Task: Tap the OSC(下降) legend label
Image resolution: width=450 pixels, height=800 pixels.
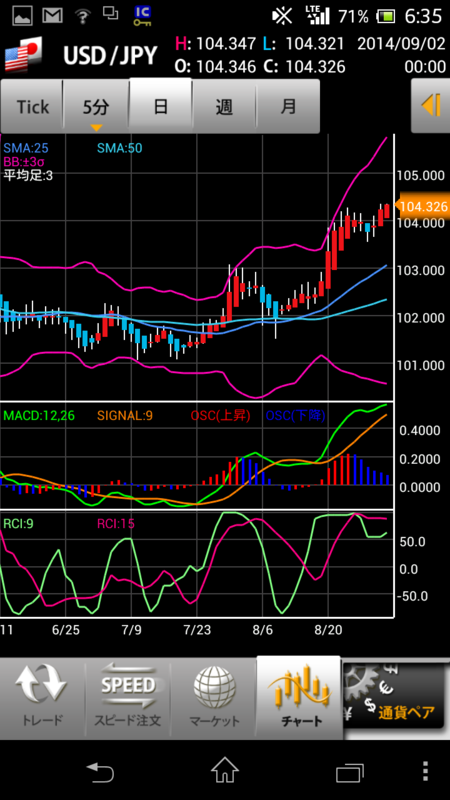Action: point(295,416)
